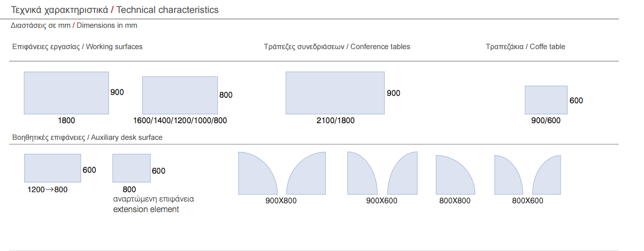Screen dimensions: 644x251
Task: Click the 1200→800 auxiliary surface rectangle
Action: pos(52,168)
